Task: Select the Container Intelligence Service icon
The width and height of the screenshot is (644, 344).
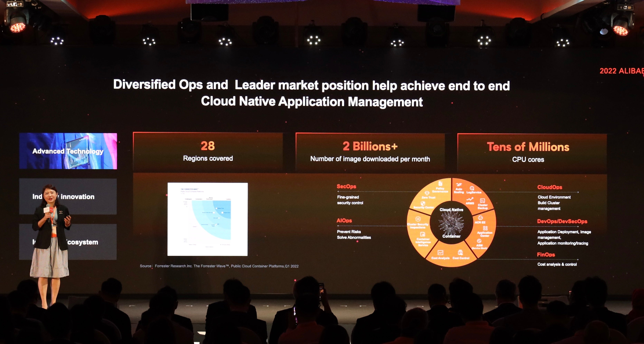Action: click(x=422, y=234)
